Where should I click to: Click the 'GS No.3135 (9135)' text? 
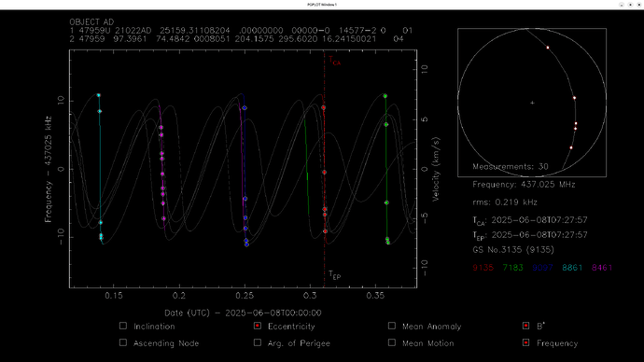(513, 249)
